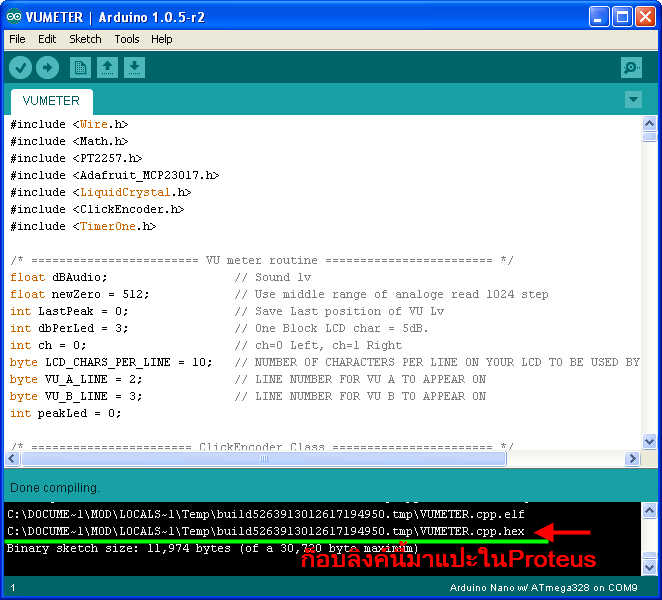The image size is (662, 600).
Task: Open the File menu
Action: 17,39
